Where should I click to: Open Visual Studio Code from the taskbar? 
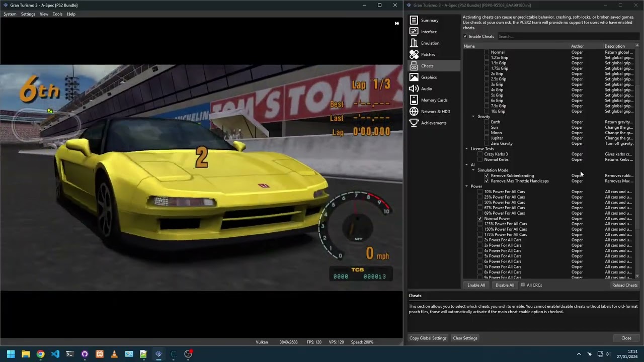[x=55, y=354]
